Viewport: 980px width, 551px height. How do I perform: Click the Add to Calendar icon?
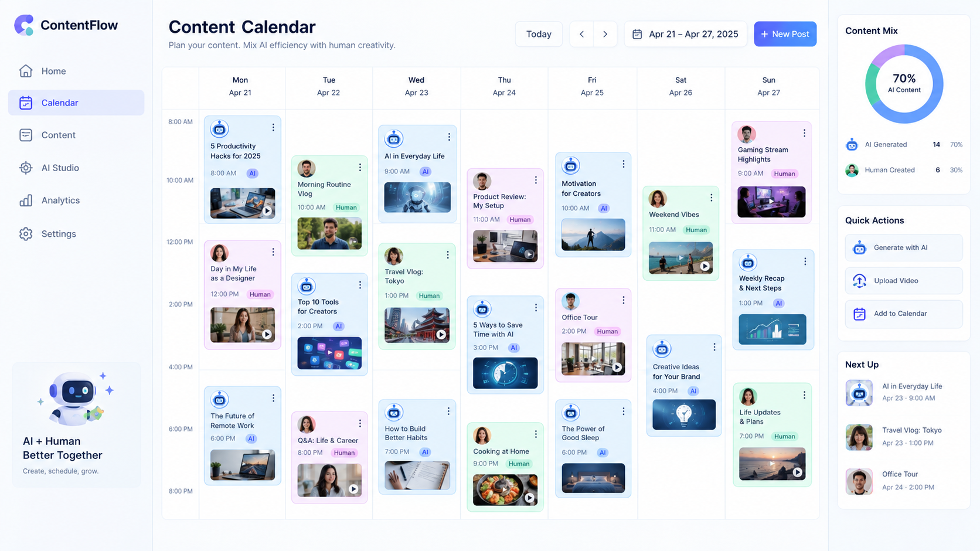coord(859,314)
